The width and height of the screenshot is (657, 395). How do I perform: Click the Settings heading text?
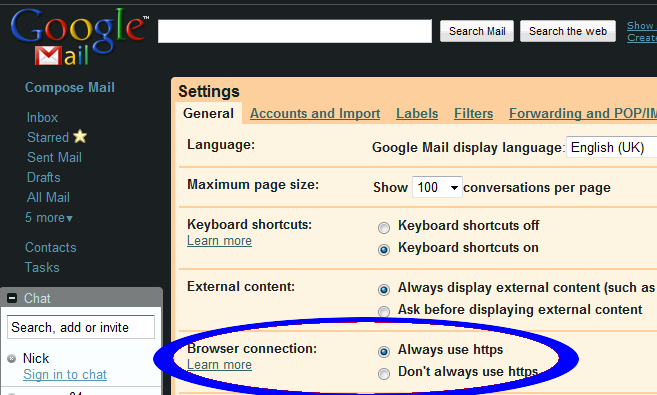209,91
